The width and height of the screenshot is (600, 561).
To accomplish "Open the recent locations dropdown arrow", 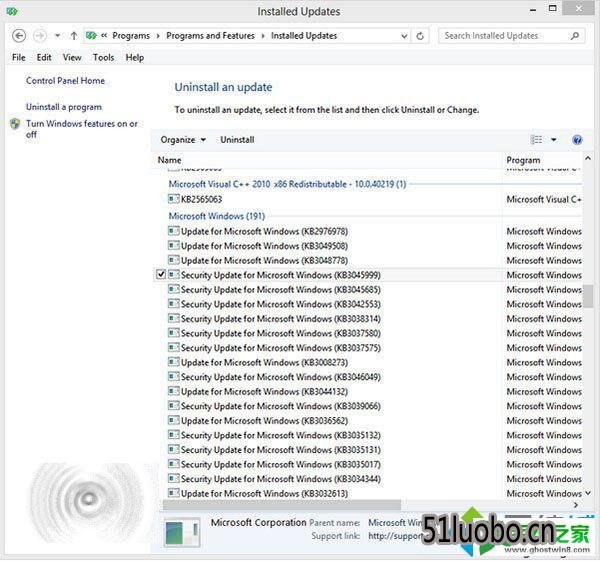I will click(x=57, y=36).
